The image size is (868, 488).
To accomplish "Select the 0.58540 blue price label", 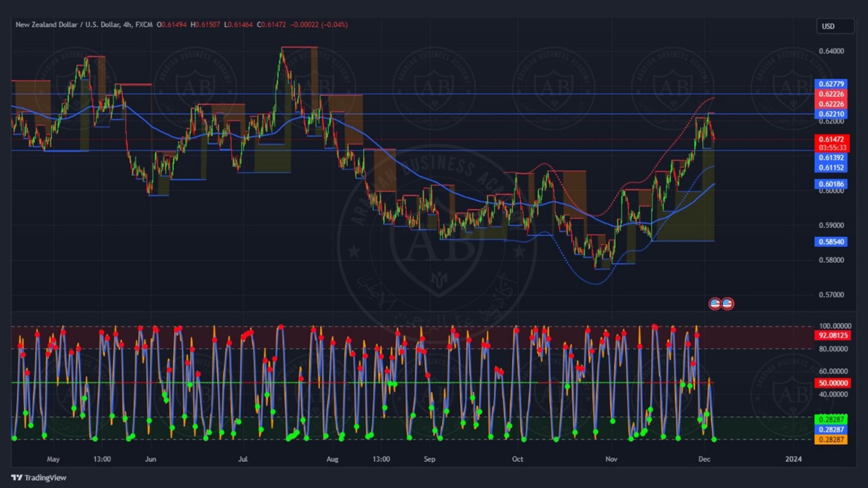I will [831, 242].
